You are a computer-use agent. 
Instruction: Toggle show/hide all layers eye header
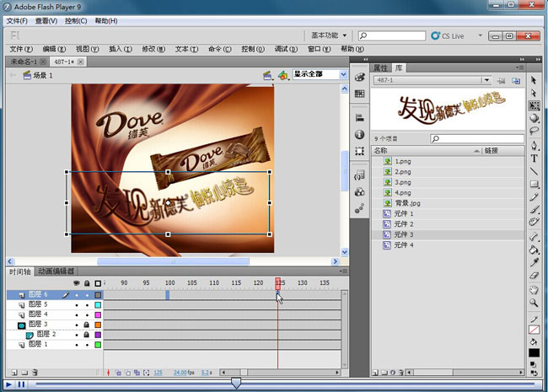point(77,283)
